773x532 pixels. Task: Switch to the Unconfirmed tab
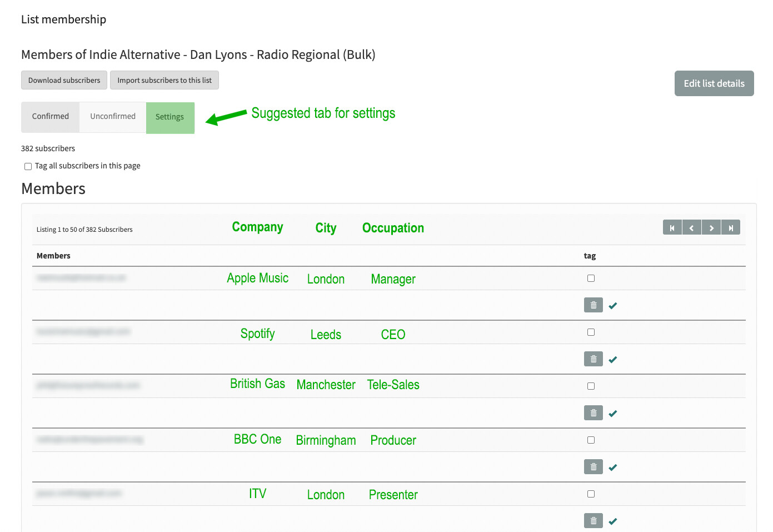(x=113, y=117)
